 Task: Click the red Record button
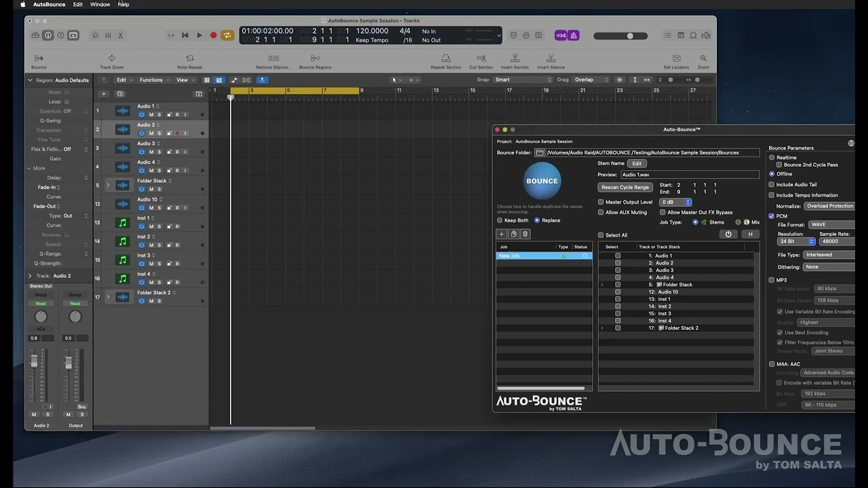coord(213,35)
